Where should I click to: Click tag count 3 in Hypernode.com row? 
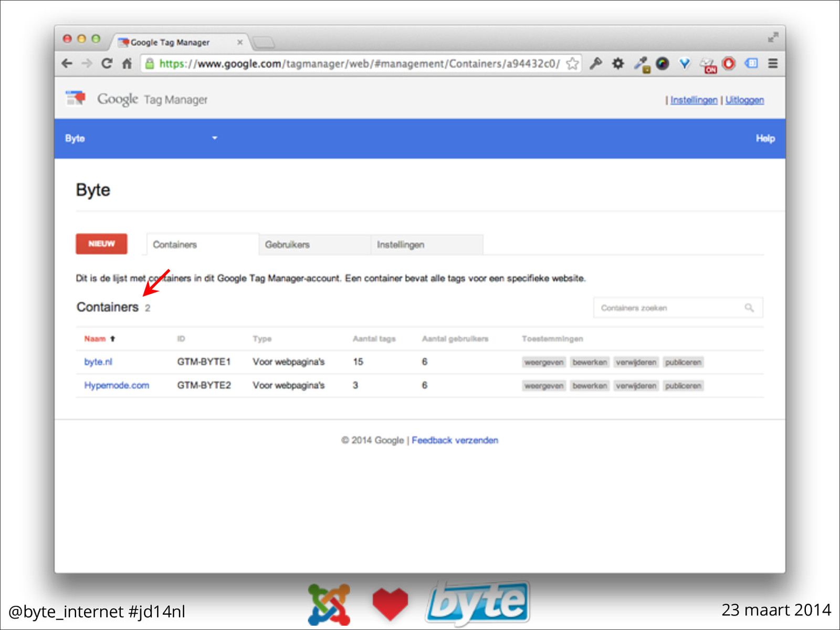pyautogui.click(x=355, y=385)
